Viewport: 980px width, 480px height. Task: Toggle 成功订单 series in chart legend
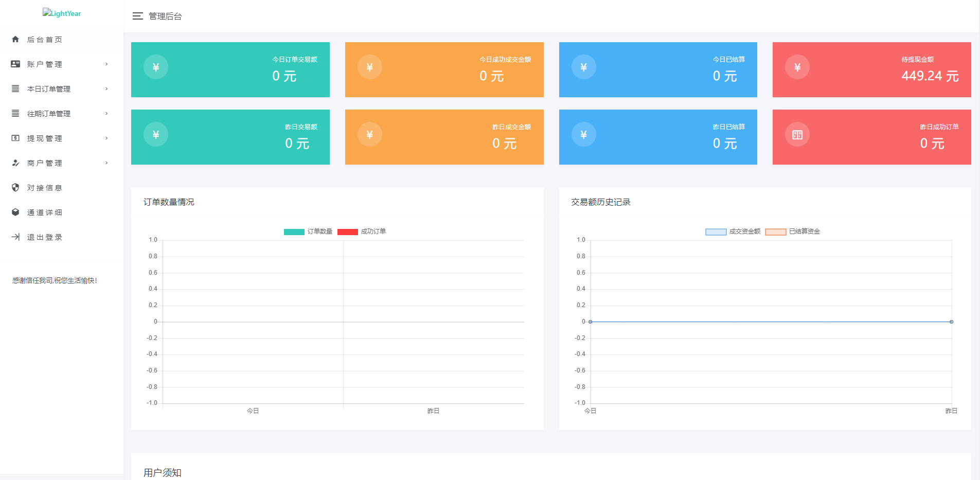[362, 232]
